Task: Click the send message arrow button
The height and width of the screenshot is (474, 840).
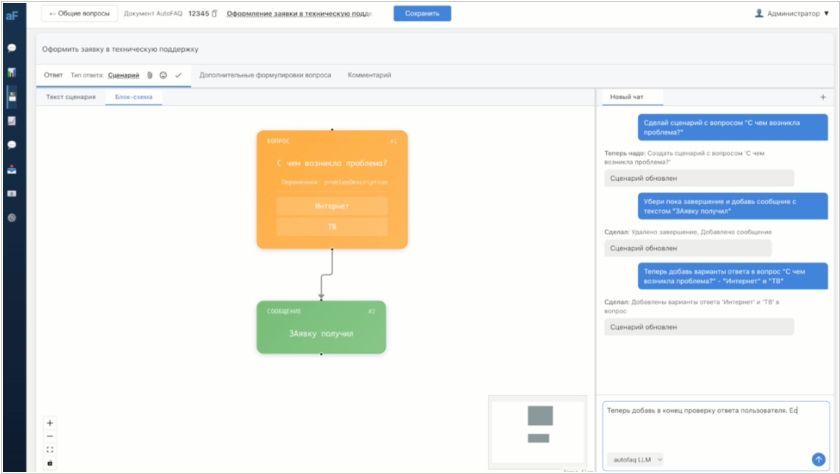Action: (818, 459)
